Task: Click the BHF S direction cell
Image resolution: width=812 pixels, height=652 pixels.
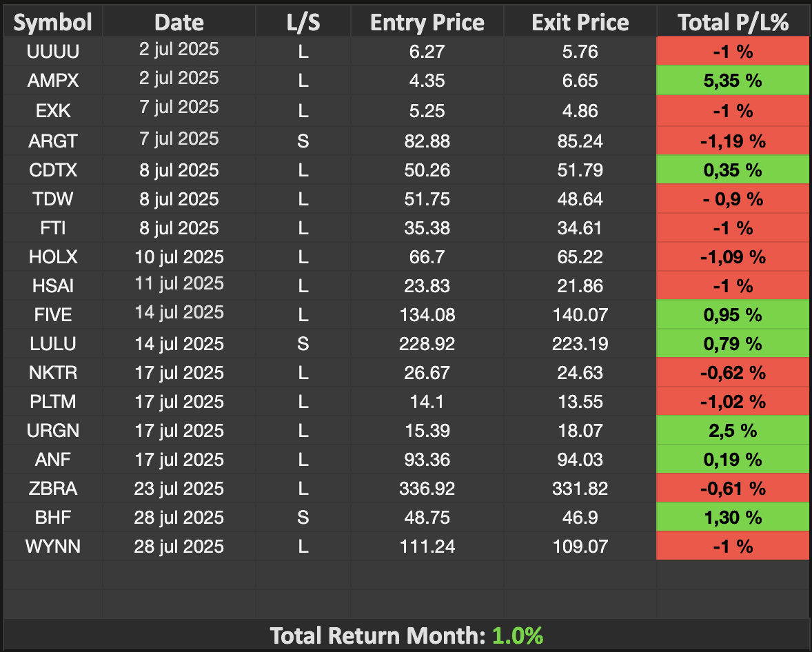Action: [303, 518]
